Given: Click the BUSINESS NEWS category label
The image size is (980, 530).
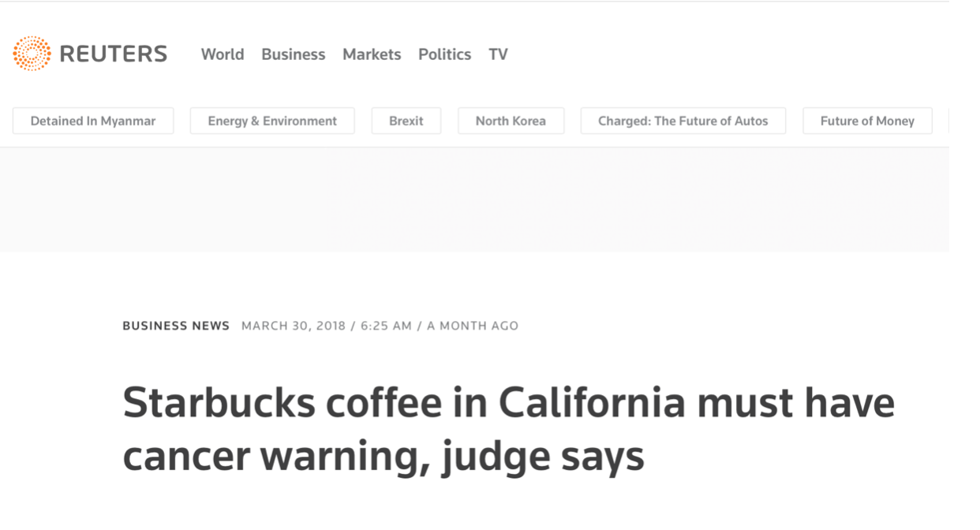Looking at the screenshot, I should coord(176,326).
